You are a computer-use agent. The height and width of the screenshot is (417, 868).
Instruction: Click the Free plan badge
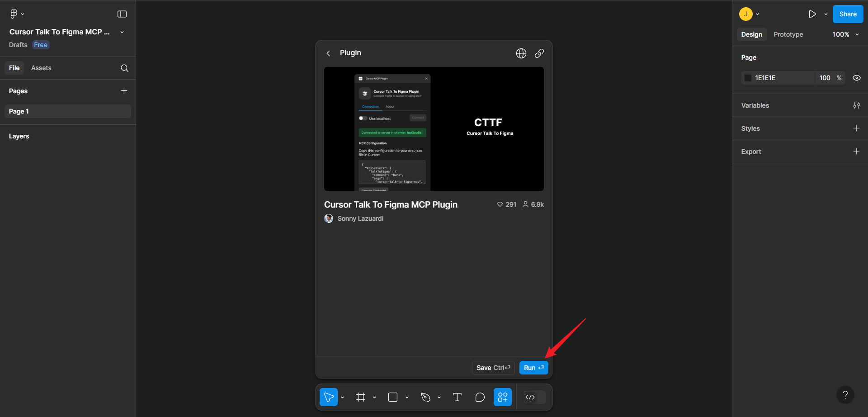coord(41,45)
